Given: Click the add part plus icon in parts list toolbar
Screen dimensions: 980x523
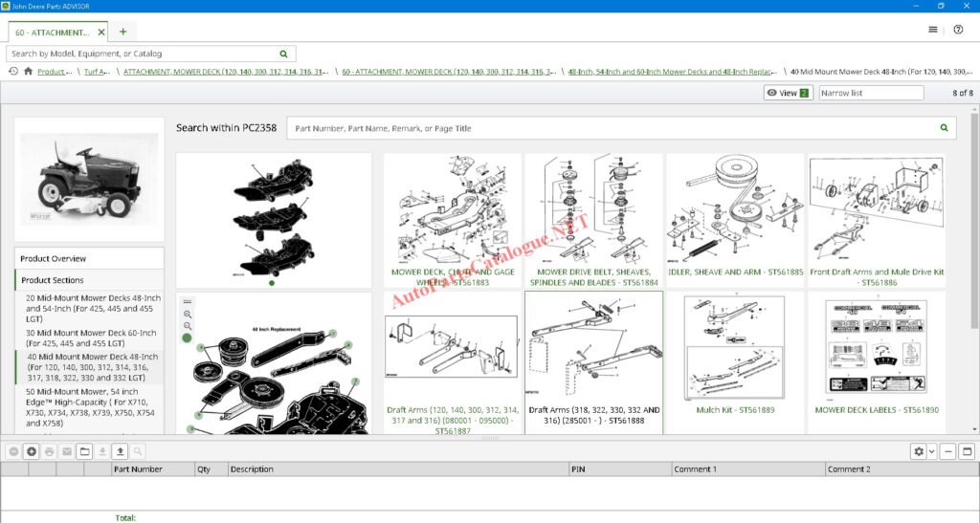Looking at the screenshot, I should pyautogui.click(x=32, y=451).
